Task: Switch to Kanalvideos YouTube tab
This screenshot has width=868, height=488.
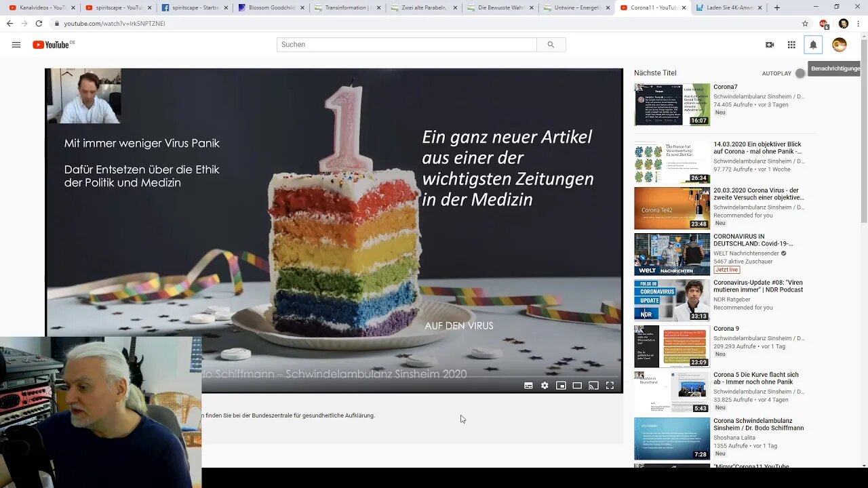Action: (41, 7)
